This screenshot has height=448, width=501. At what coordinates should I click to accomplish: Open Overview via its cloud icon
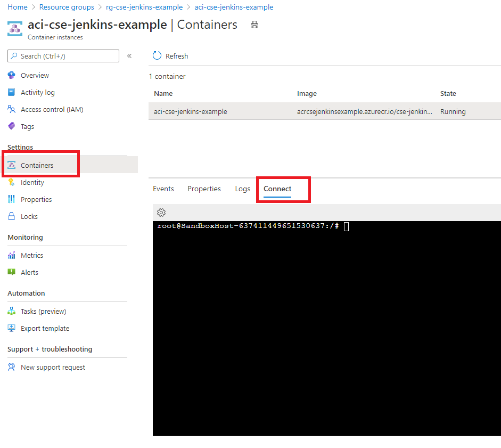click(12, 75)
